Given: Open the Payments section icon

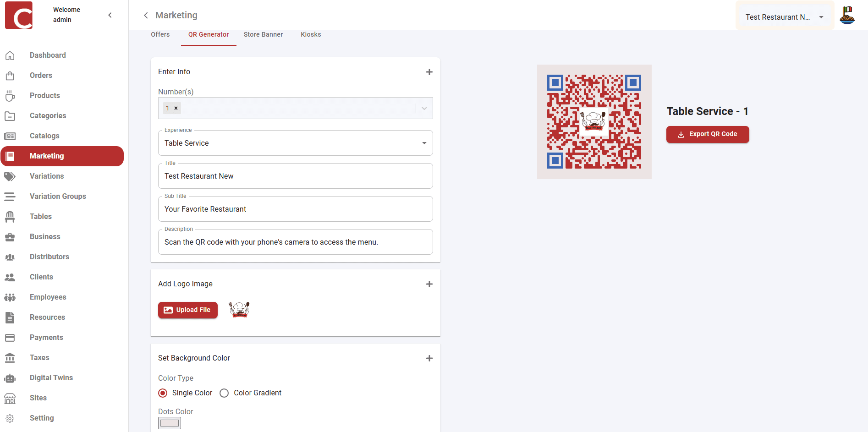Looking at the screenshot, I should [x=10, y=337].
